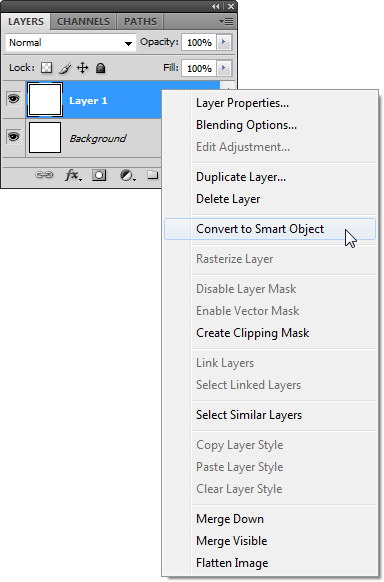384x582 pixels.
Task: Create a new group folder icon
Action: [x=152, y=175]
